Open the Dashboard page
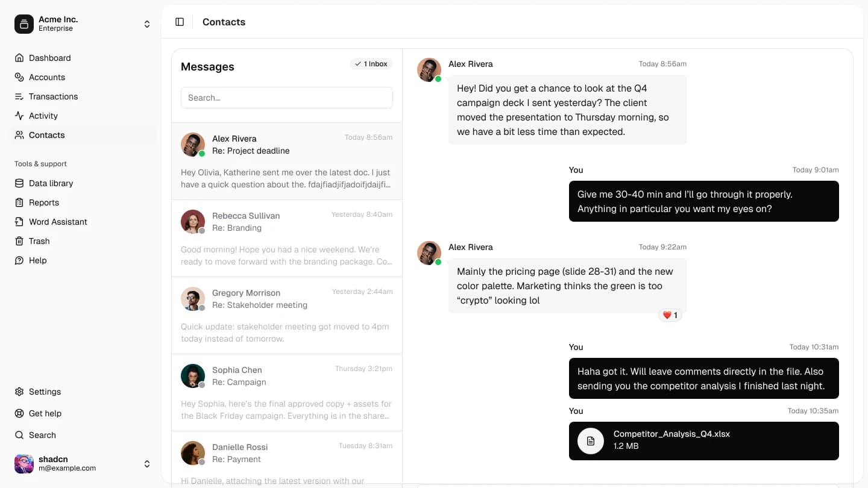This screenshot has height=488, width=868. [49, 58]
